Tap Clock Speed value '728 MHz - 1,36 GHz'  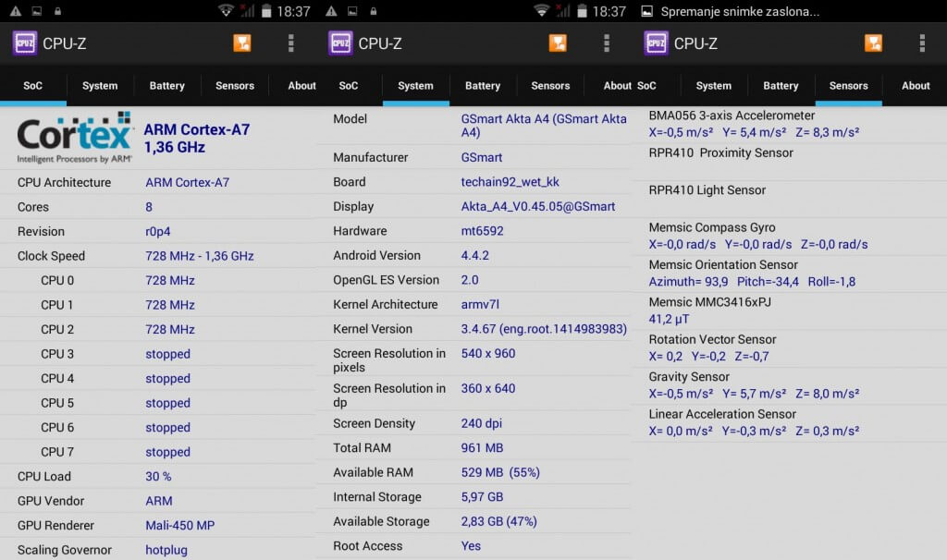[200, 256]
